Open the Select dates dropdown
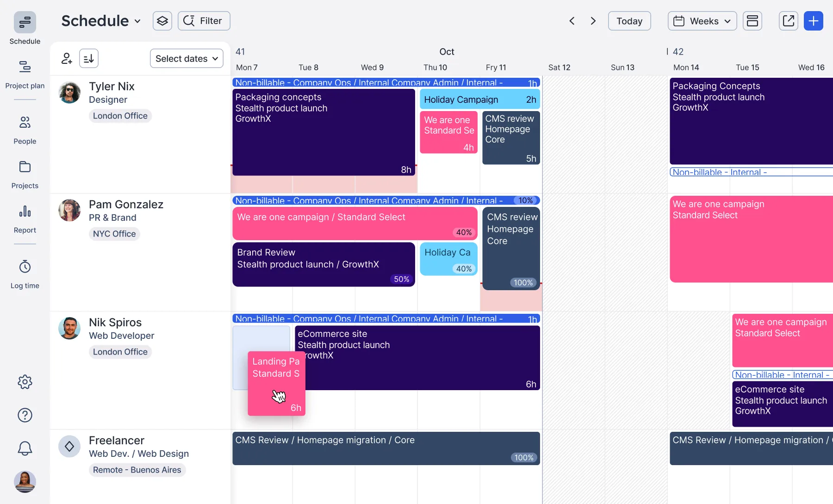 point(186,58)
